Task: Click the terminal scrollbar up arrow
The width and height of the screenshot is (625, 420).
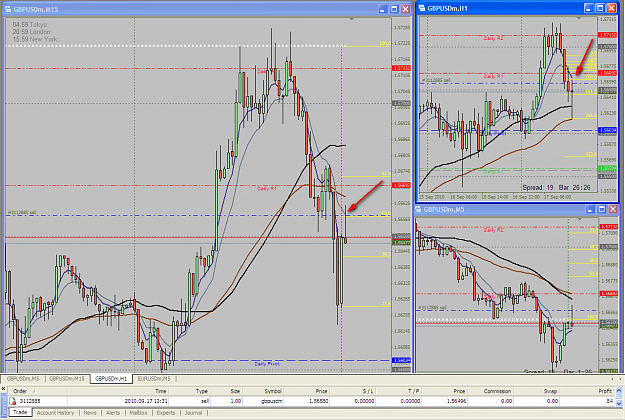Action: 619,391
